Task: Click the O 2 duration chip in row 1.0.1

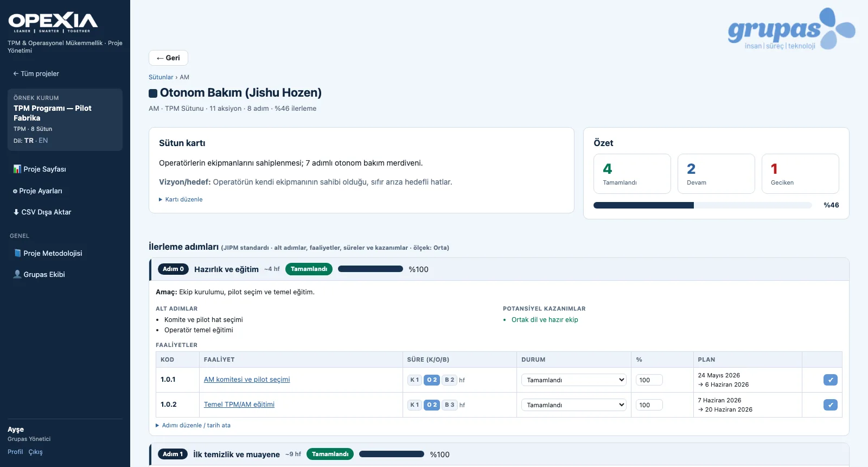Action: coord(432,380)
